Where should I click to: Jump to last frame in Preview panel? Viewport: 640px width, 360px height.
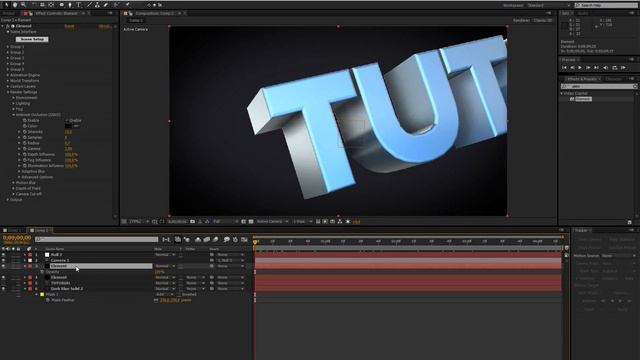[x=596, y=67]
